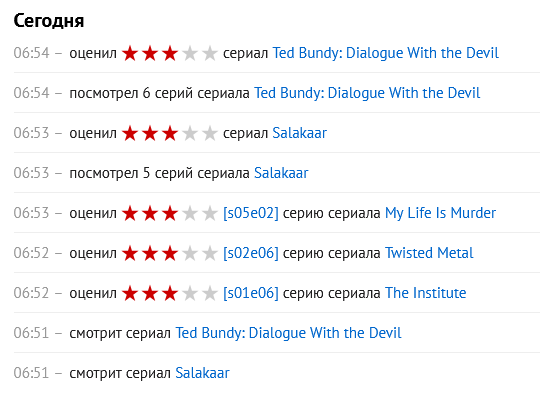This screenshot has height=398, width=540.
Task: Open the [s01e06] episode link
Action: point(251,293)
